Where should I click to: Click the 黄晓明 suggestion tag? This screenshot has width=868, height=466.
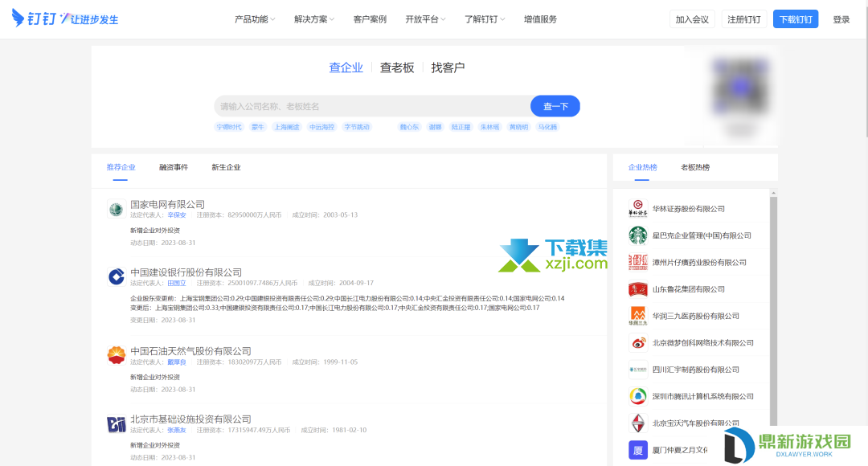[518, 127]
